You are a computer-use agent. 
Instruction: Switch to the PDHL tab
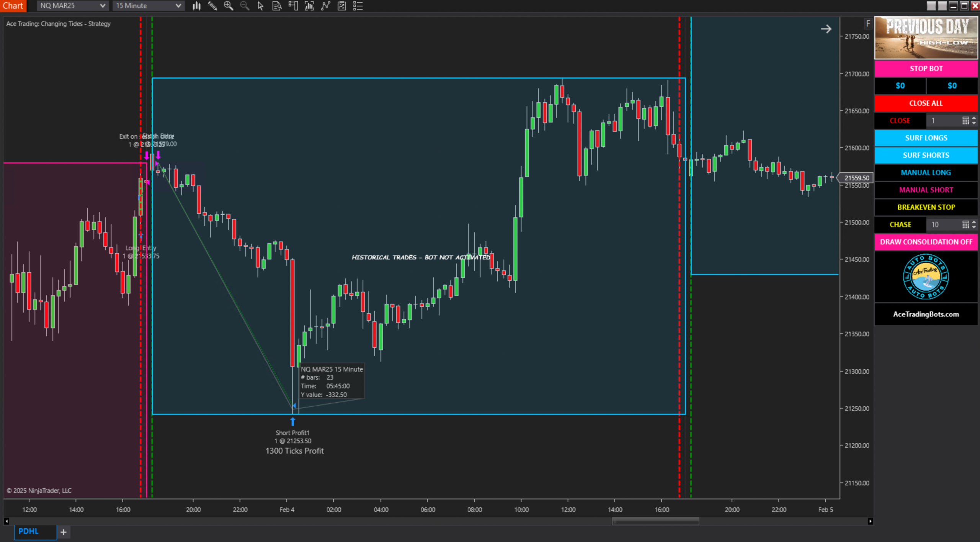36,532
